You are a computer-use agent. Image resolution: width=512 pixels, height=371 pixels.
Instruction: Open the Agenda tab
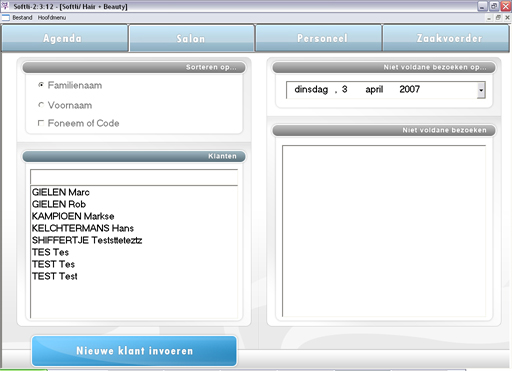point(65,38)
